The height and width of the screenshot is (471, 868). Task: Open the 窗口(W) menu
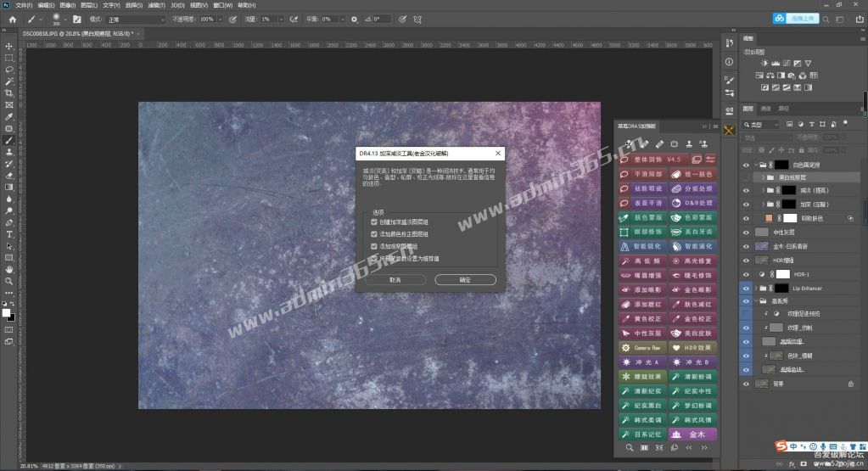(x=222, y=5)
